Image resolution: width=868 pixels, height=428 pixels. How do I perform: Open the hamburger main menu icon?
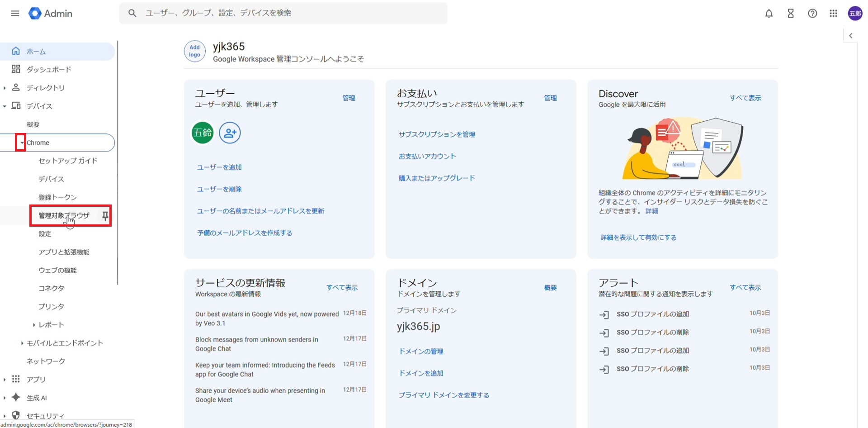tap(15, 14)
